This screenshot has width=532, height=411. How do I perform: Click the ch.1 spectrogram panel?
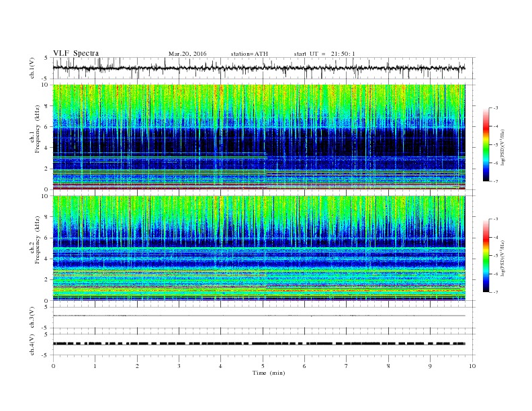coord(259,137)
